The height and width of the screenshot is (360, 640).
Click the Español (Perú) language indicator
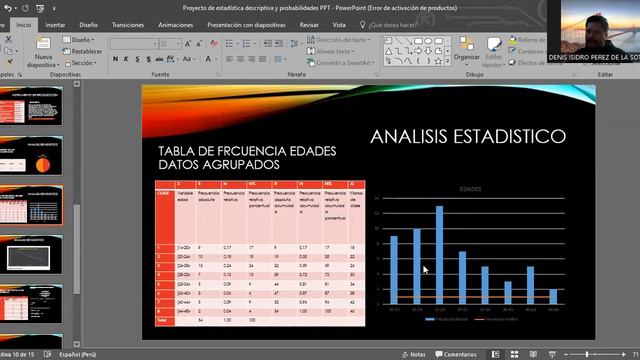click(78, 354)
